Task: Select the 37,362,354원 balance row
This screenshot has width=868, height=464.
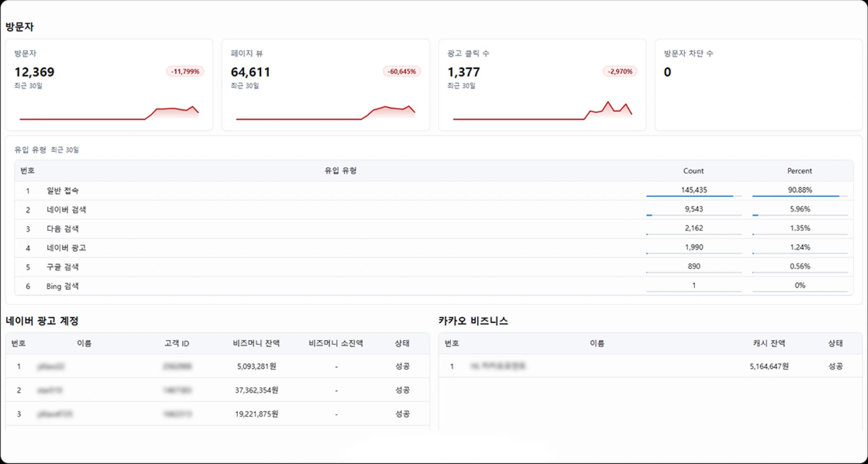Action: (x=256, y=390)
